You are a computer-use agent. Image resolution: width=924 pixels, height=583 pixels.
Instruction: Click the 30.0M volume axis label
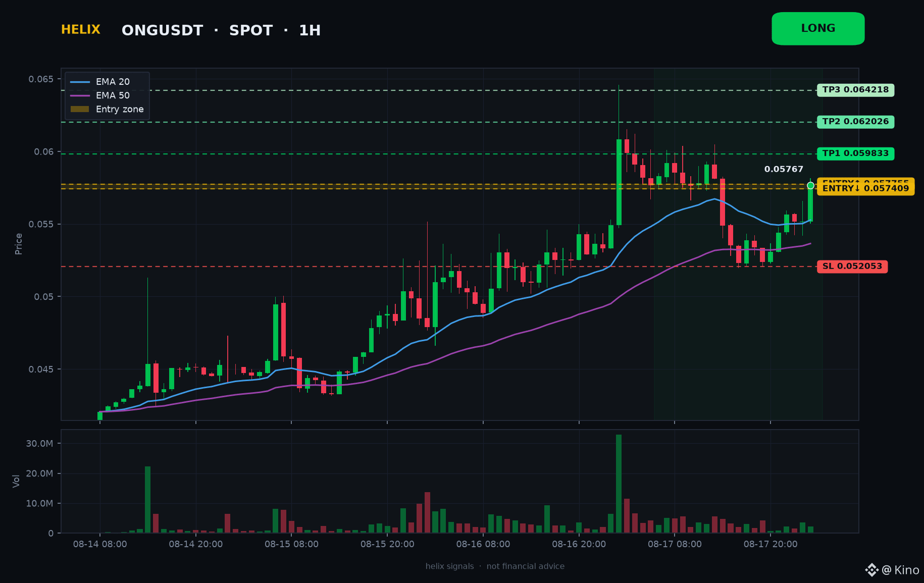[39, 444]
